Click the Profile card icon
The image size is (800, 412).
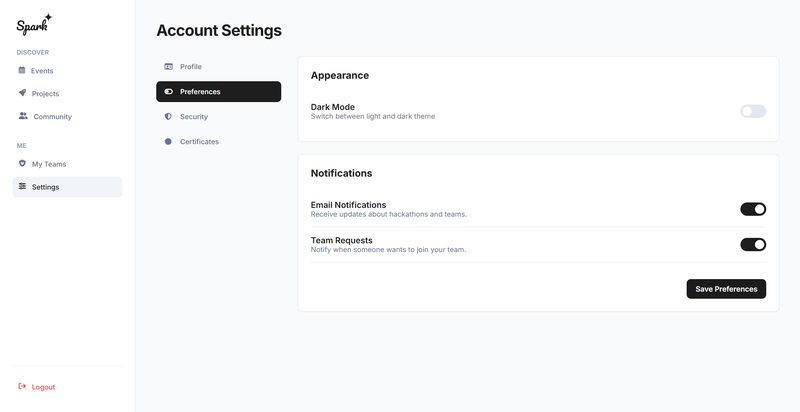(169, 66)
